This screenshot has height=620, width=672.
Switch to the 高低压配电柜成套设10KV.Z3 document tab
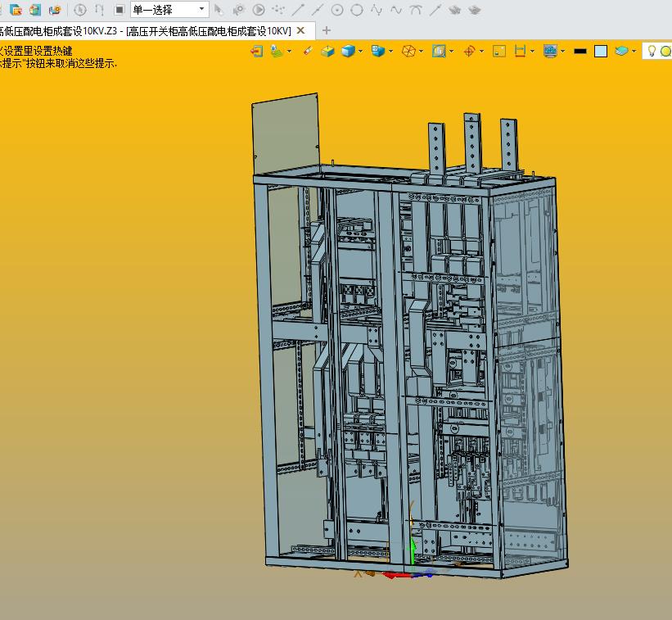pos(58,31)
